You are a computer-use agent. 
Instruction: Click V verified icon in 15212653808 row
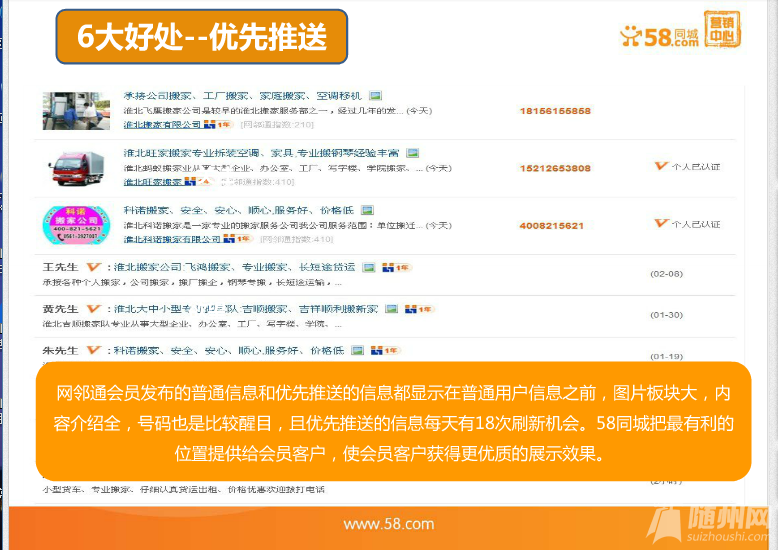[x=661, y=166]
